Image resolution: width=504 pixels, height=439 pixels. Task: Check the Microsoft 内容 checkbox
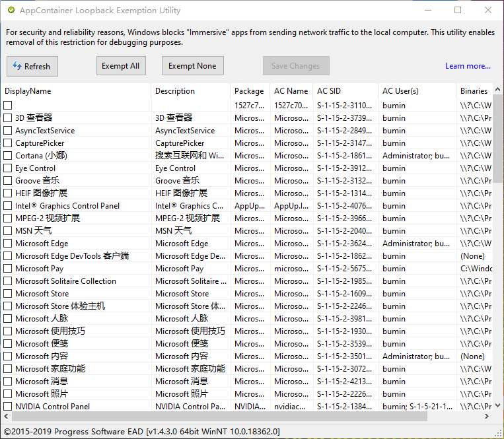(x=8, y=356)
